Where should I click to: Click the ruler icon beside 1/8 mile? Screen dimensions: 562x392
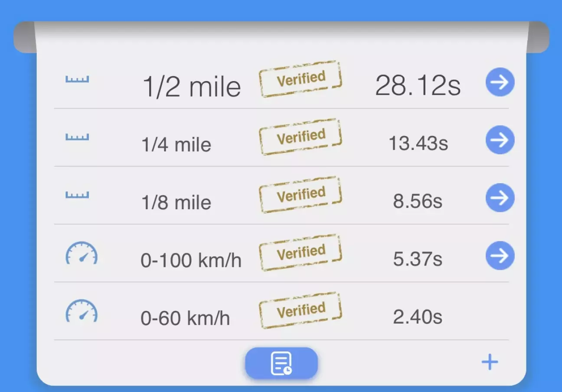[77, 195]
